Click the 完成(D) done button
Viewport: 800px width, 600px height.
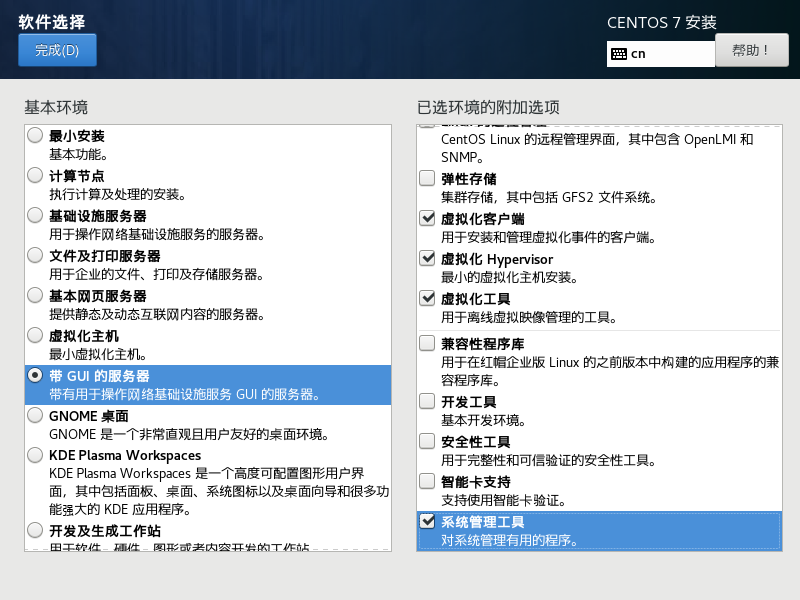coord(57,50)
